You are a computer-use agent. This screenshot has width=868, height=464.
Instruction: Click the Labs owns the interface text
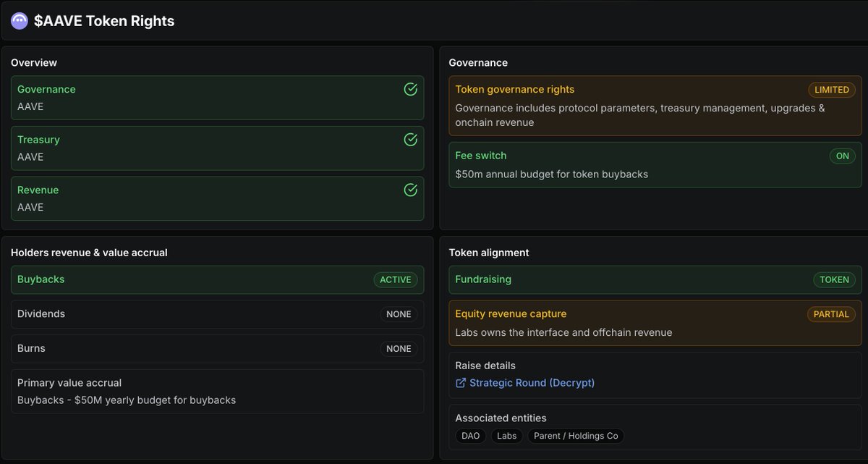[x=563, y=332]
